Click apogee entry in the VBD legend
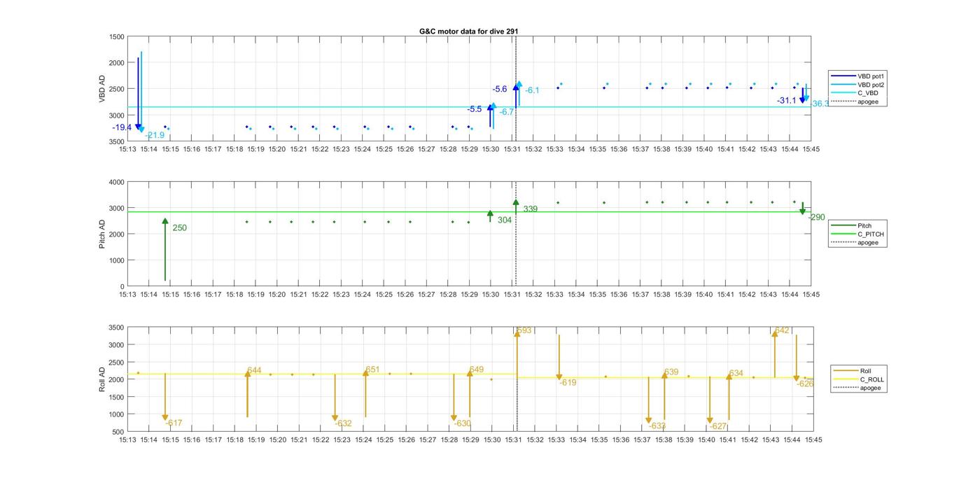 pyautogui.click(x=854, y=101)
